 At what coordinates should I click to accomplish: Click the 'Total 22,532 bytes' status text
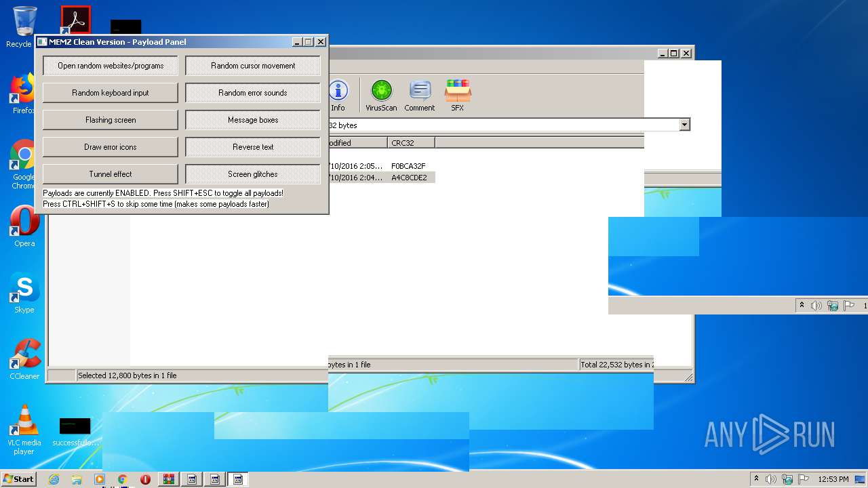[x=616, y=365]
